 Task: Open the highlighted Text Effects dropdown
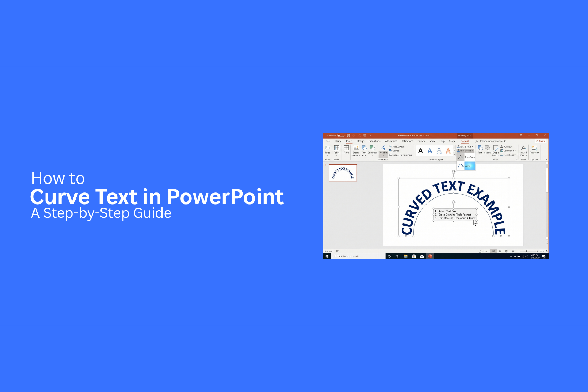click(x=465, y=151)
